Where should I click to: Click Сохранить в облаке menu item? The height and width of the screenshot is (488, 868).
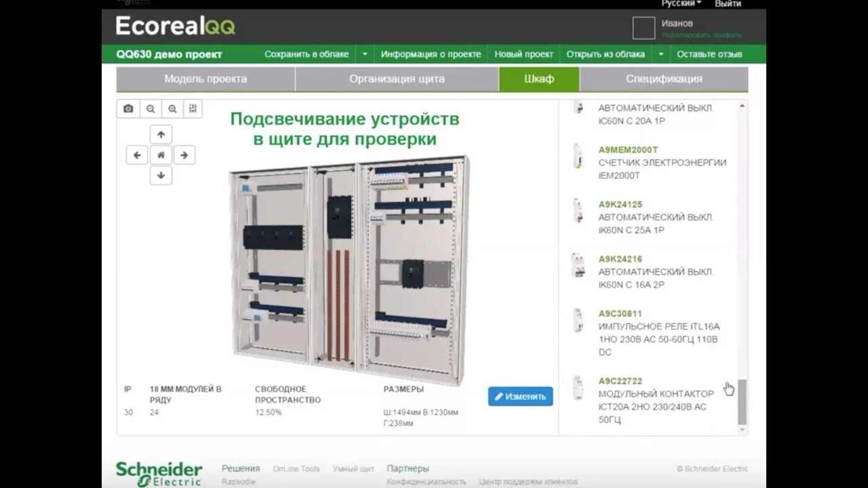pos(307,54)
